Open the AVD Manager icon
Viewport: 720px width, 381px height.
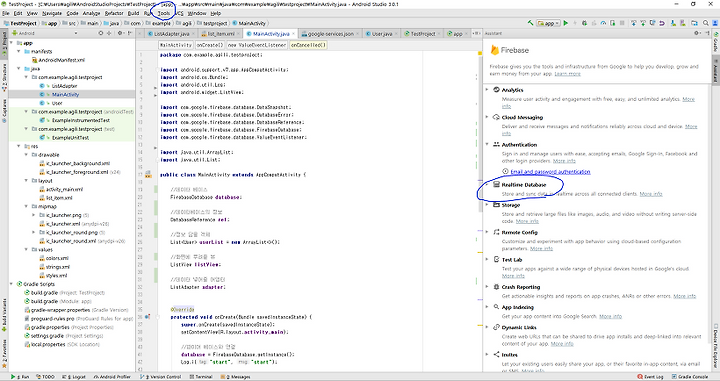pyautogui.click(x=673, y=23)
